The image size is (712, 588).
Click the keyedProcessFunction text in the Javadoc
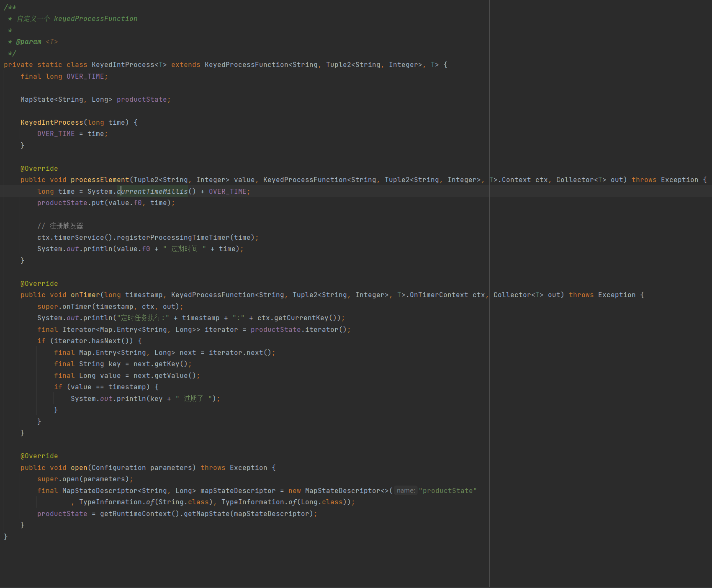(x=96, y=19)
